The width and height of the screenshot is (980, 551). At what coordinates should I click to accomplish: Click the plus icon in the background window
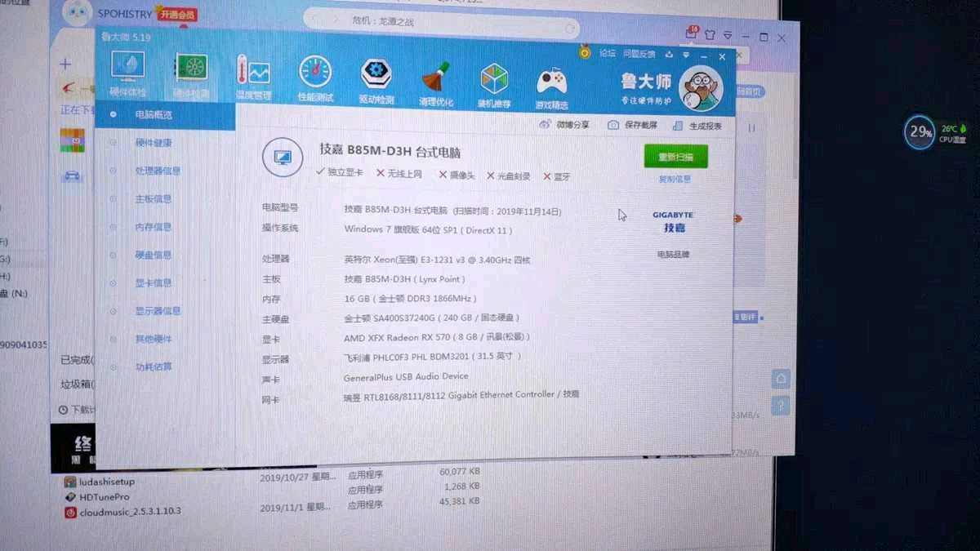tap(65, 64)
